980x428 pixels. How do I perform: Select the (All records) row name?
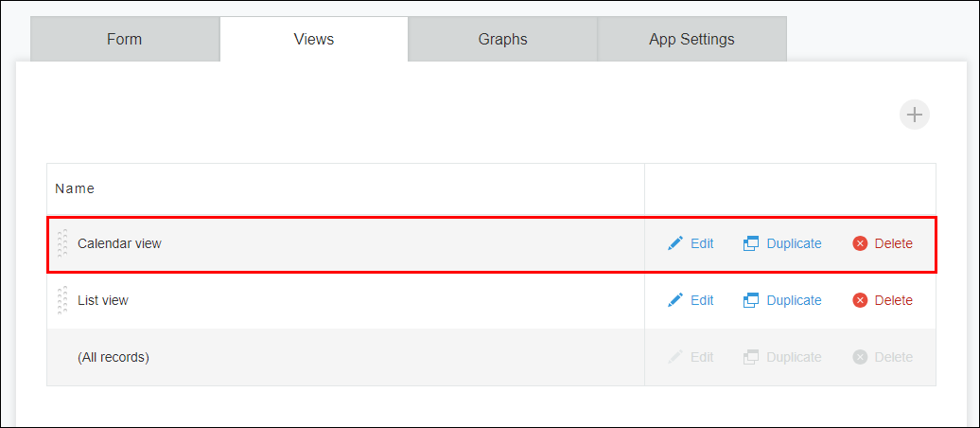(114, 357)
